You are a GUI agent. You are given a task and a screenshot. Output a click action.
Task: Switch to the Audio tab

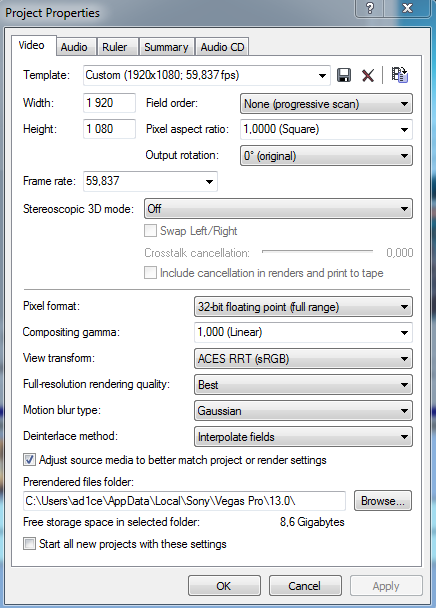pyautogui.click(x=74, y=47)
